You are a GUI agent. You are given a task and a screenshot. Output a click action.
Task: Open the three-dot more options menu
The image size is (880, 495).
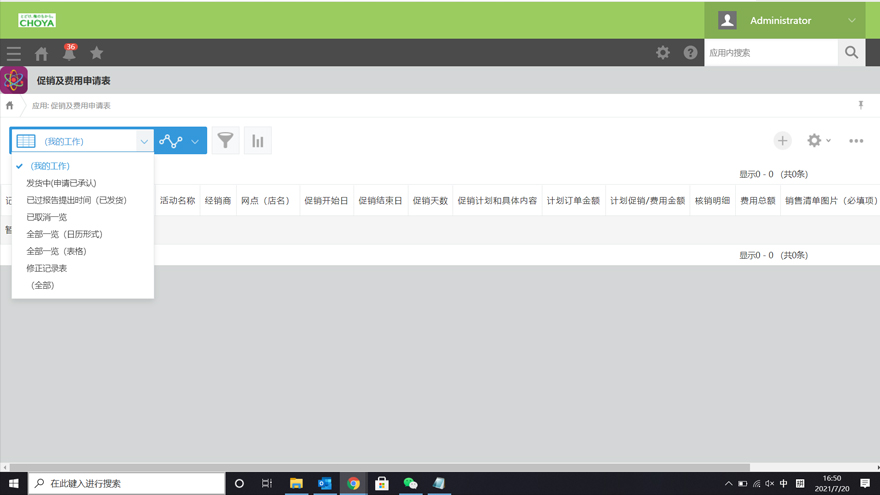(x=856, y=141)
